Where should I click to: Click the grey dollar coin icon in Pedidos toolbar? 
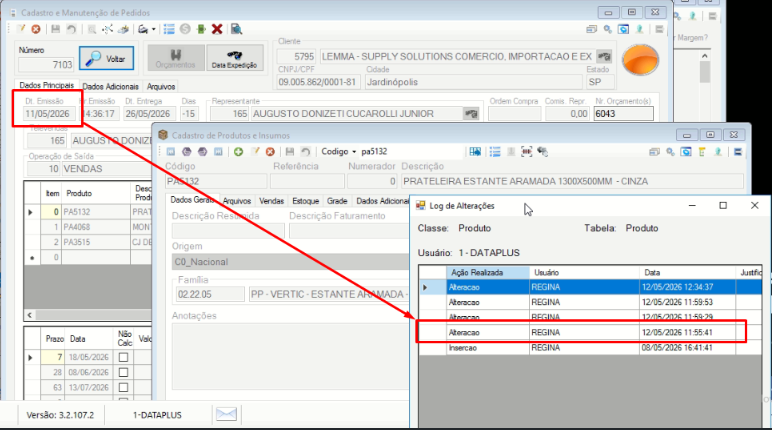(x=185, y=29)
